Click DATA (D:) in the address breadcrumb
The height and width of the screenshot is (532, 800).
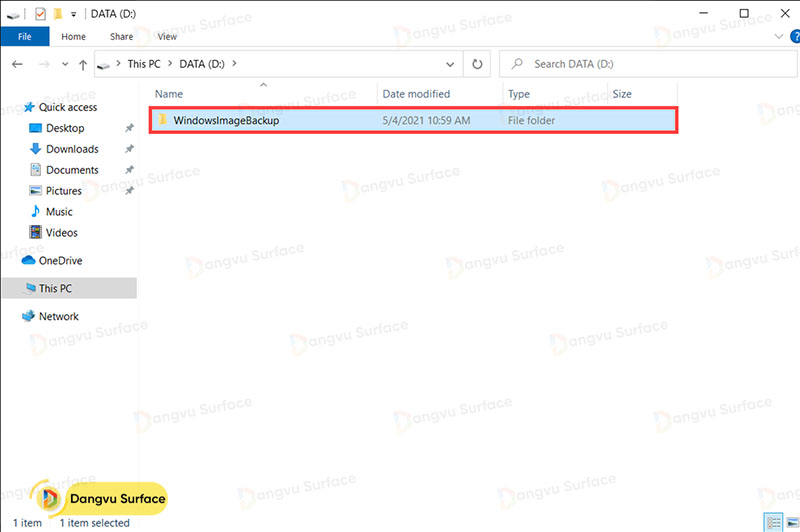[202, 64]
